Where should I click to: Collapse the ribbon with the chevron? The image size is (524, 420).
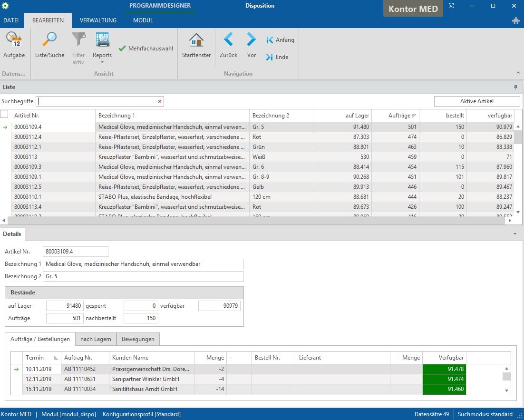coord(518,73)
